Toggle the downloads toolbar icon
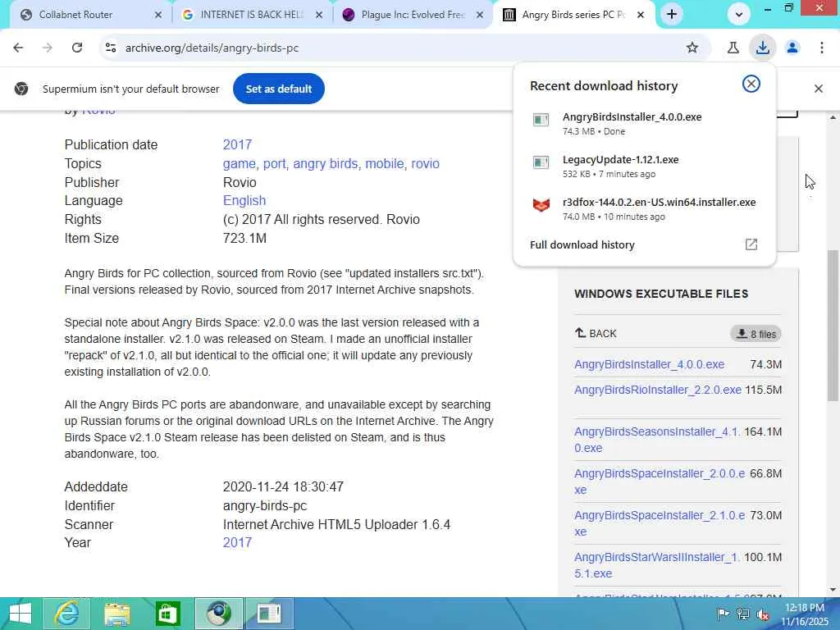 [x=762, y=48]
